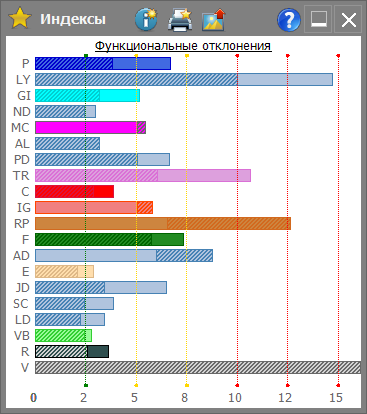
Task: Click the TR row label
Action: (21, 176)
